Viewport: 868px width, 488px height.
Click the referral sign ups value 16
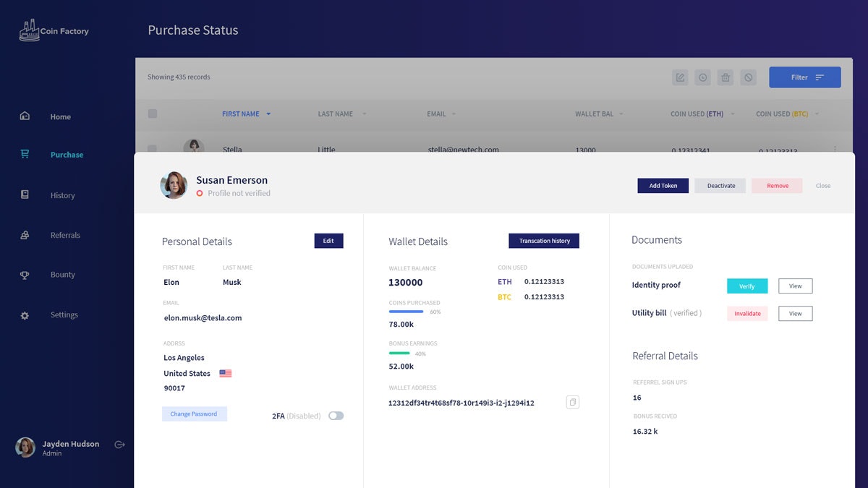coord(637,398)
